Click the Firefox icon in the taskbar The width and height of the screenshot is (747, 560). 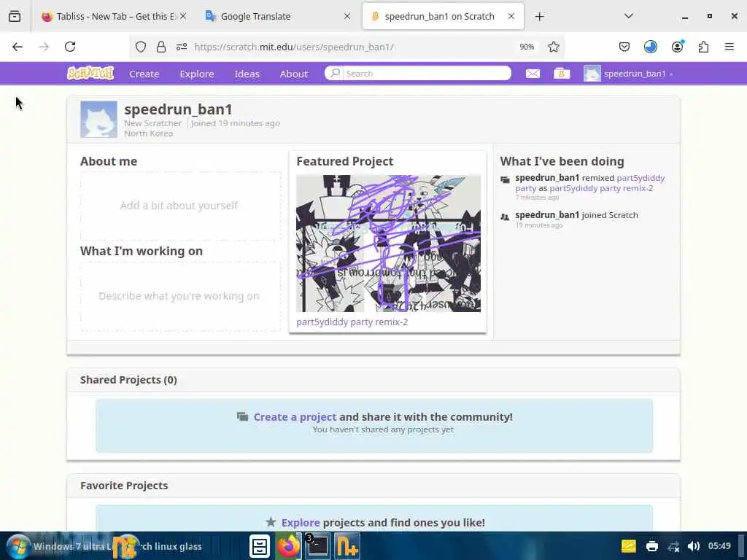click(x=288, y=546)
